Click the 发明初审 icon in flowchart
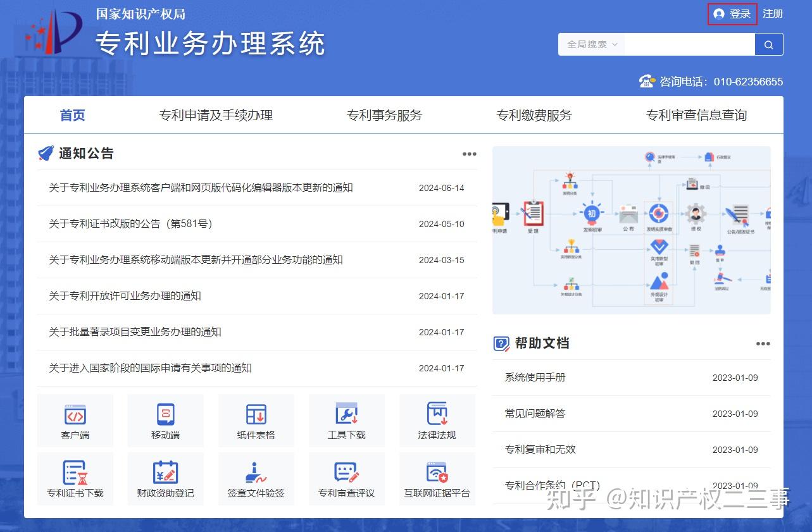The width and height of the screenshot is (812, 532). [x=592, y=214]
